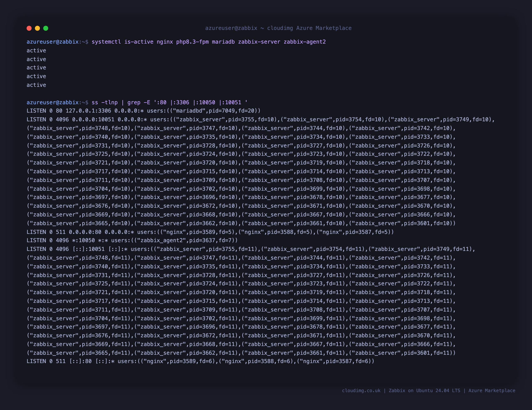Click the line starting with pid=3697,fd=11
The height and width of the screenshot is (410, 532).
[x=241, y=327]
